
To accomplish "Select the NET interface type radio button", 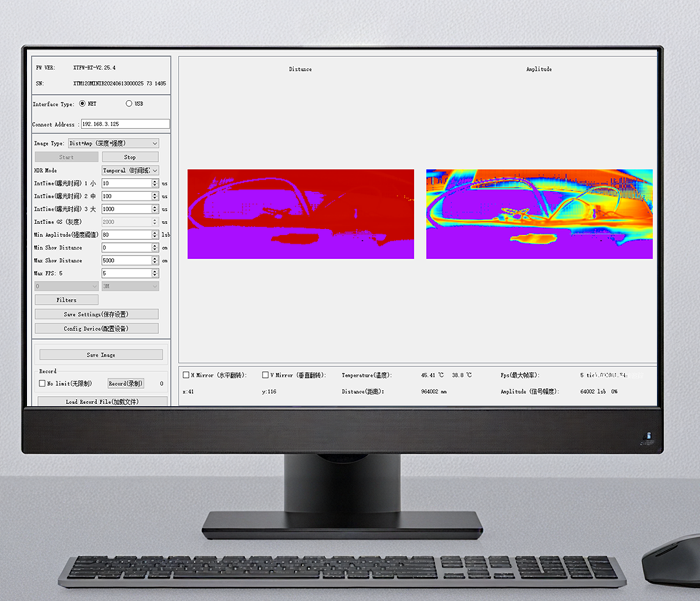I will tap(82, 104).
